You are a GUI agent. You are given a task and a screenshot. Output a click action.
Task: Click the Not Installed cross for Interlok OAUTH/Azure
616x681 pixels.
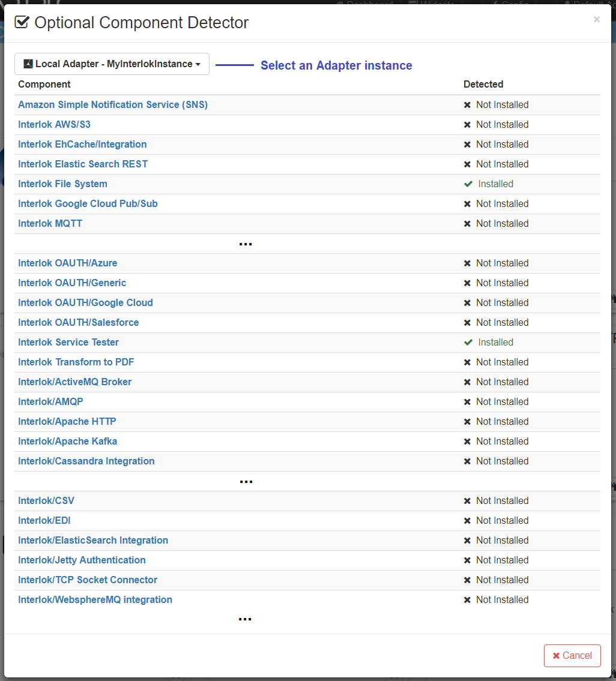pyautogui.click(x=467, y=263)
